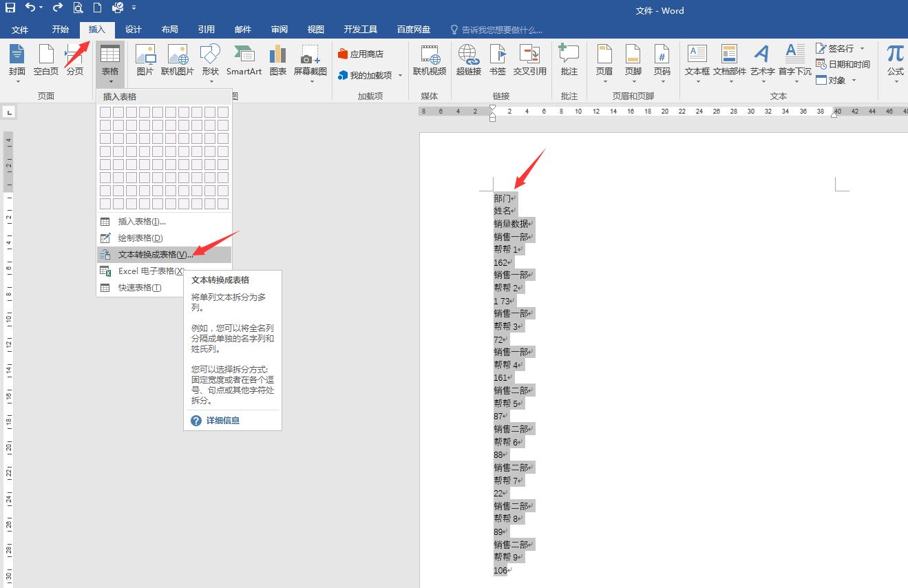This screenshot has height=588, width=908.
Task: Switch to the 邮件 ribbon tab
Action: click(x=242, y=29)
